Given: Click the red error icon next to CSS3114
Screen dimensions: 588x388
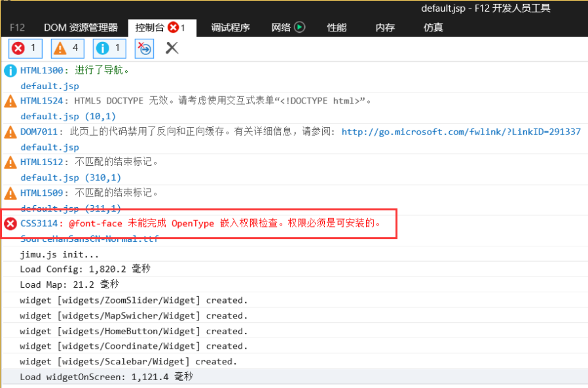Looking at the screenshot, I should (10, 223).
